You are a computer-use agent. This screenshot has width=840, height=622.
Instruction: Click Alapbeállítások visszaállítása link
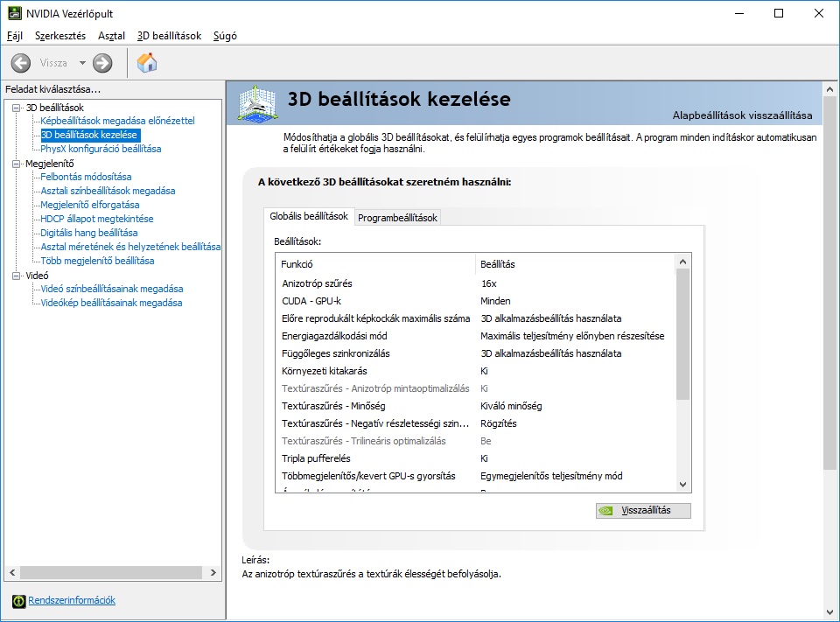[743, 115]
